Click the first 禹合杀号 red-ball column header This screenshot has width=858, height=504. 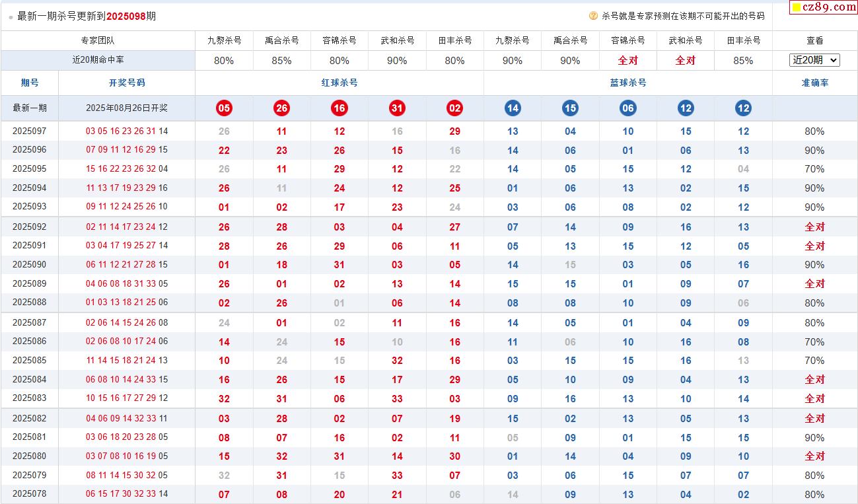(x=282, y=40)
